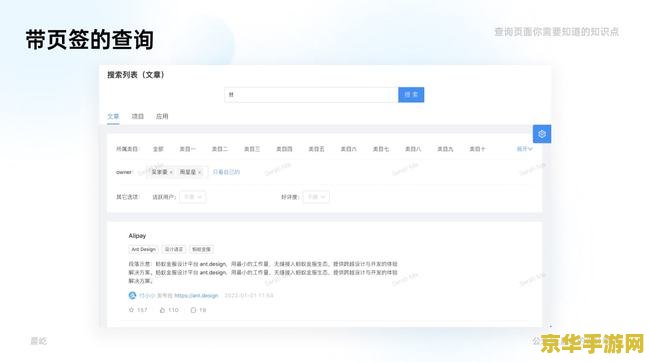Select the 类目六 category filter
This screenshot has height=362, width=650.
349,149
